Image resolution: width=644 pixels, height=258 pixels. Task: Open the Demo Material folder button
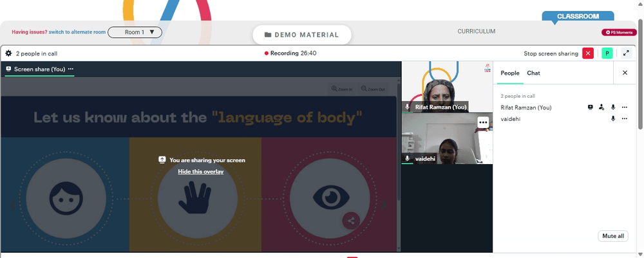point(302,35)
